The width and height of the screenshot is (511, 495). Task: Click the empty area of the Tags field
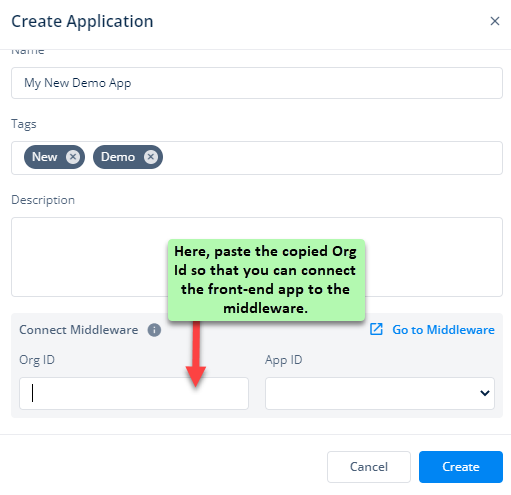[330, 158]
